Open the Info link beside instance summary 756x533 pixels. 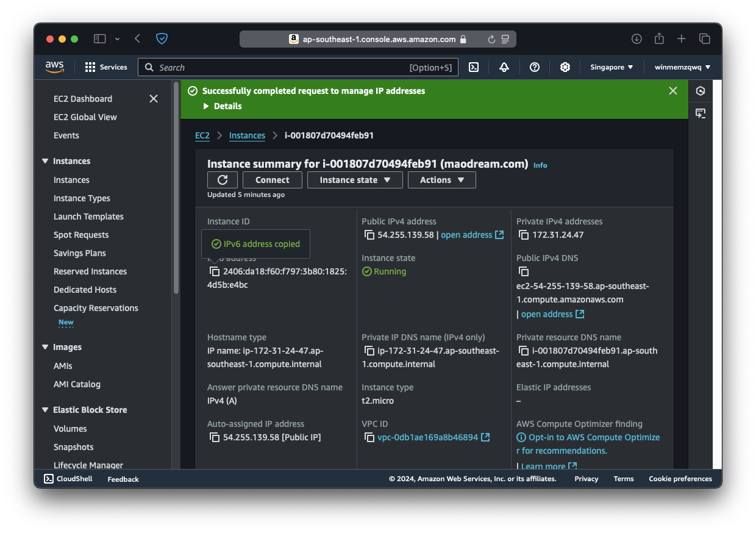pyautogui.click(x=540, y=165)
